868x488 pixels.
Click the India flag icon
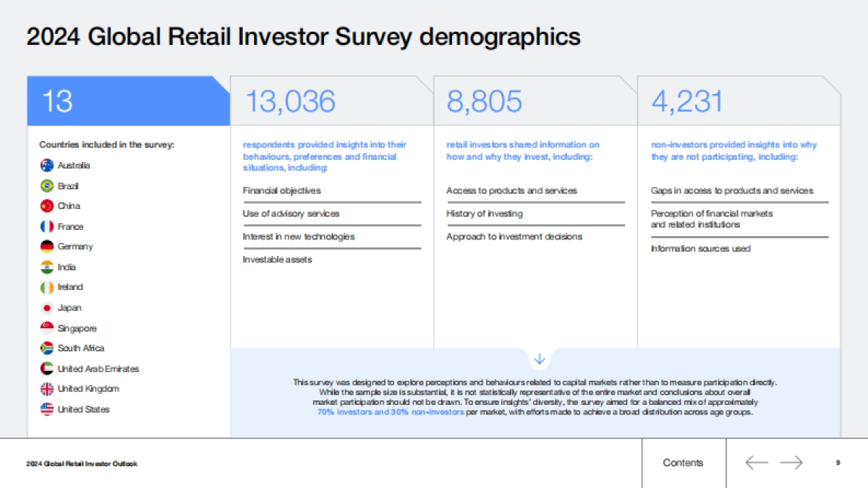click(x=47, y=267)
